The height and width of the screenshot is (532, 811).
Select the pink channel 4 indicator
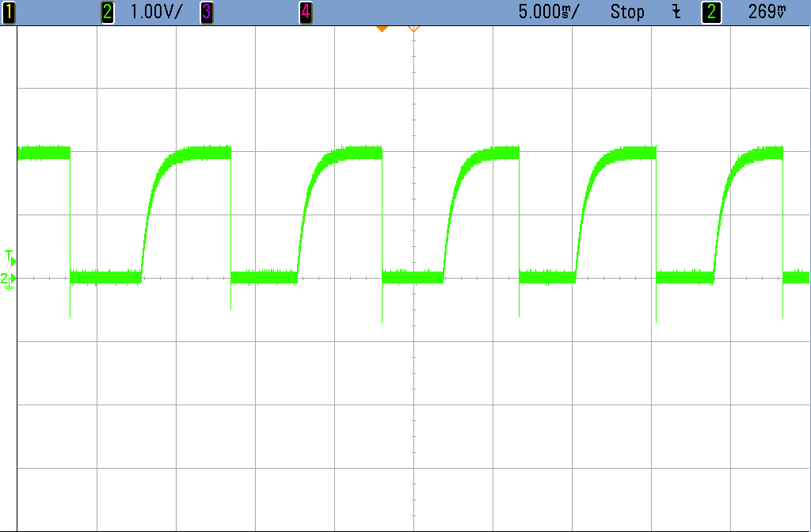[306, 12]
